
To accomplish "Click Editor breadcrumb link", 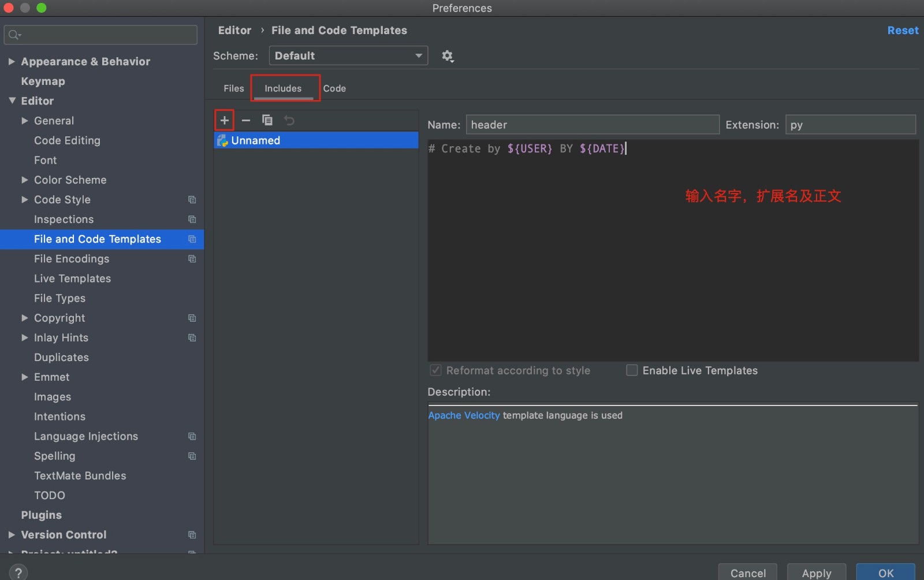I will pyautogui.click(x=234, y=31).
